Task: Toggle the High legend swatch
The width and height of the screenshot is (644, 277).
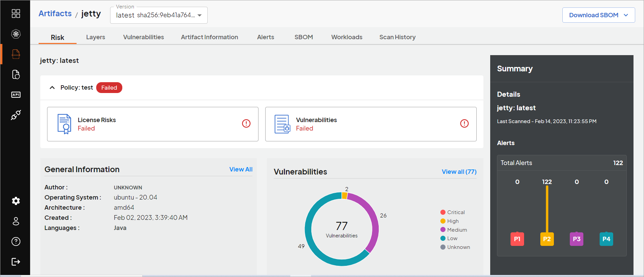Action: click(443, 221)
